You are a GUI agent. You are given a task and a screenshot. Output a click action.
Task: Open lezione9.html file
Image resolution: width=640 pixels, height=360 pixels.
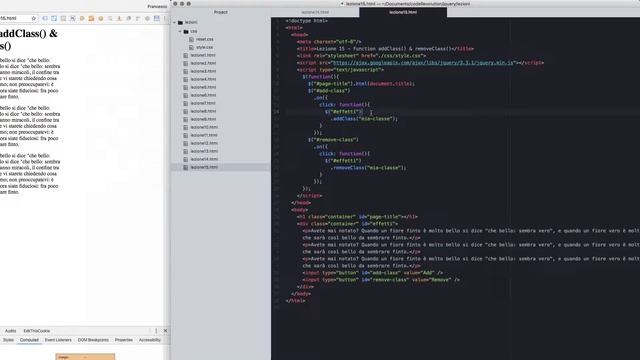203,119
